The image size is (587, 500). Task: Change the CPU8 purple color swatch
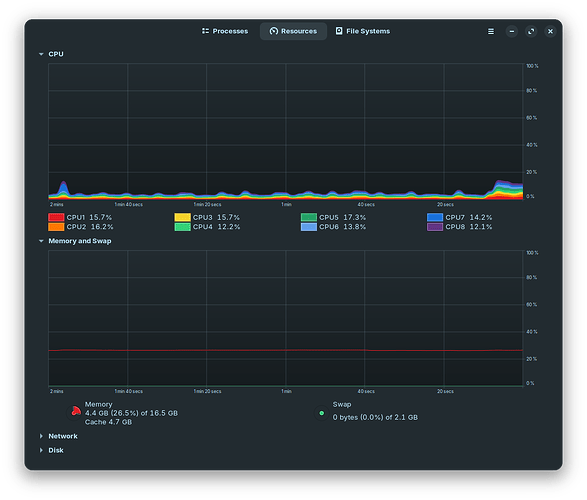tap(435, 227)
